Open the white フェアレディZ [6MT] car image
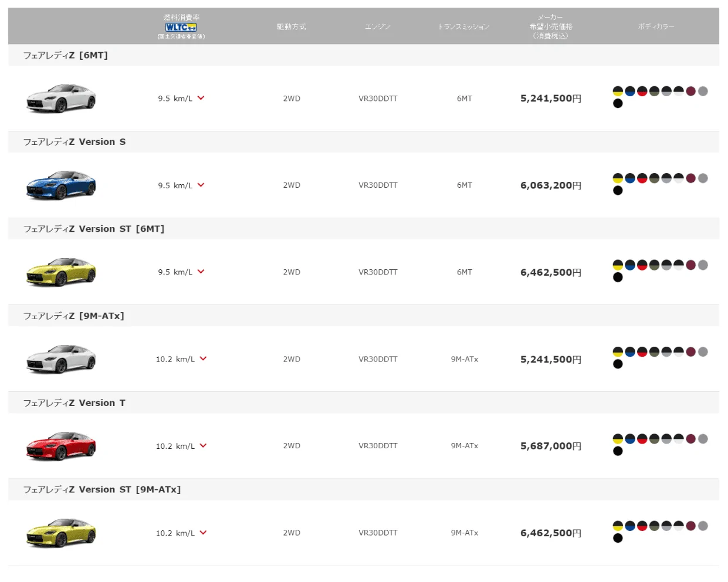Viewport: 728px width, 582px height. coord(61,99)
